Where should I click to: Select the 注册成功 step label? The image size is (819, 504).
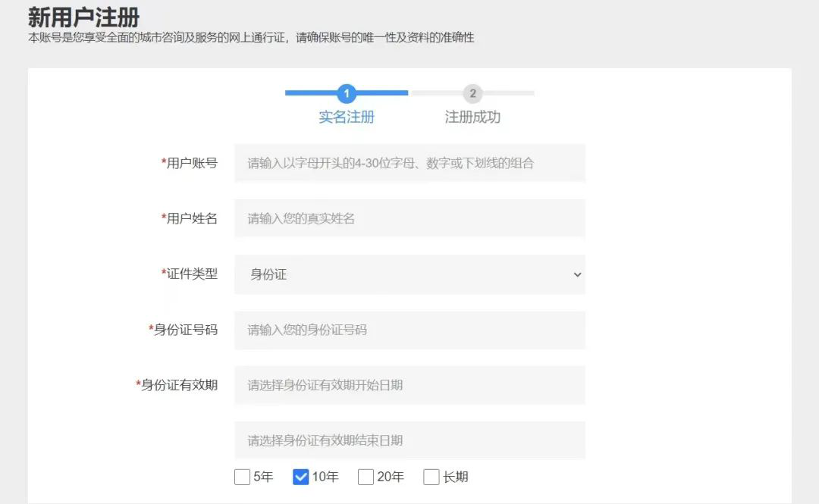(472, 117)
